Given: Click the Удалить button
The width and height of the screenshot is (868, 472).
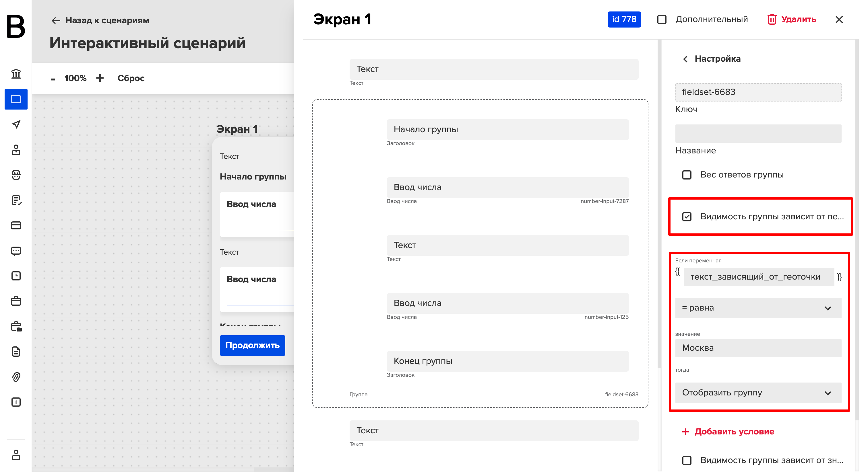Looking at the screenshot, I should (792, 19).
